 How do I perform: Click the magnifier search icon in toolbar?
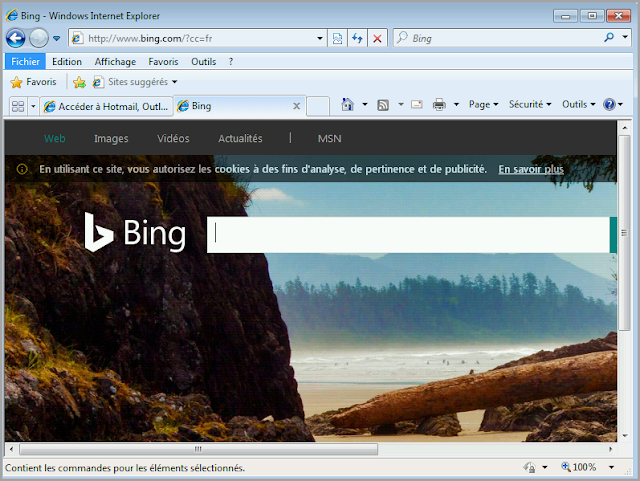coord(609,38)
